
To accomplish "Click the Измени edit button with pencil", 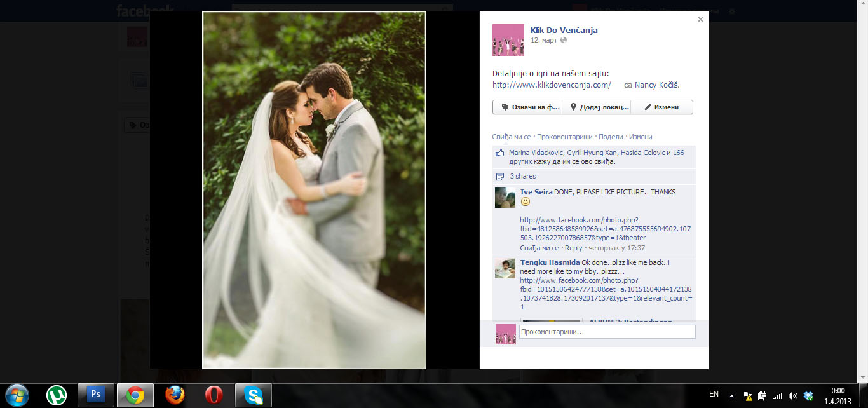I will coord(661,107).
